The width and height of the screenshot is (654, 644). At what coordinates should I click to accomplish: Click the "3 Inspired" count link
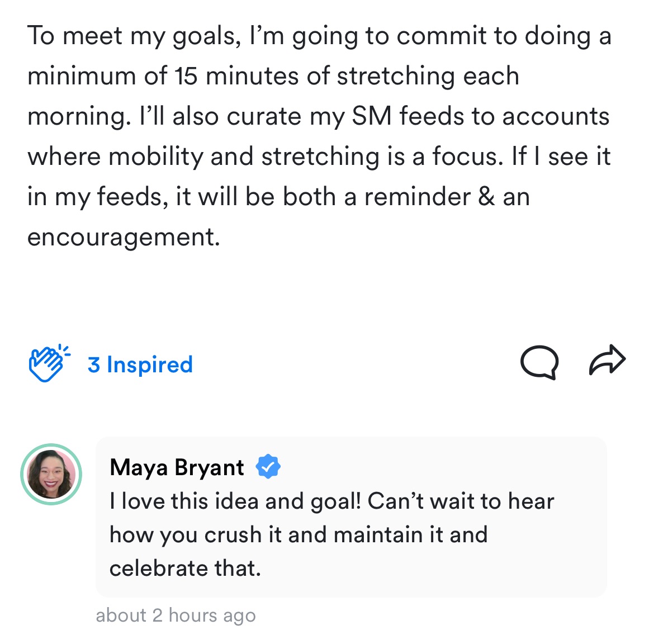[x=140, y=364]
